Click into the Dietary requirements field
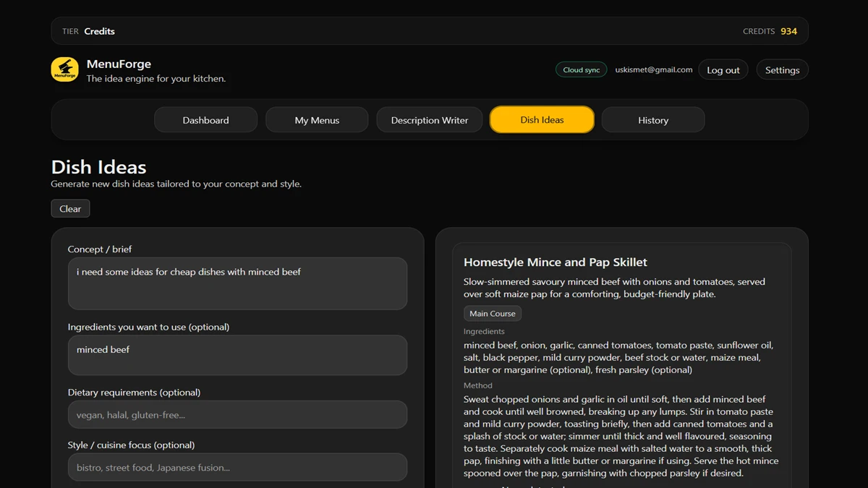 tap(237, 415)
